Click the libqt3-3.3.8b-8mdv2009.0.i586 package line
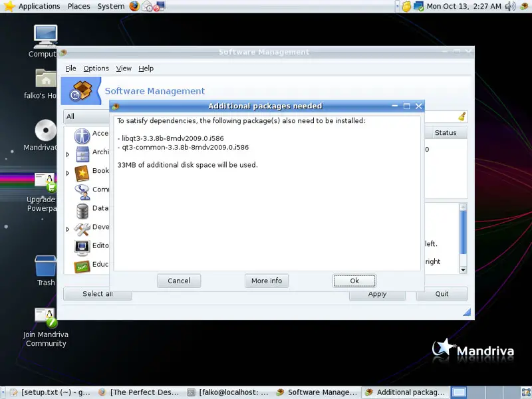The width and height of the screenshot is (532, 399). click(171, 138)
